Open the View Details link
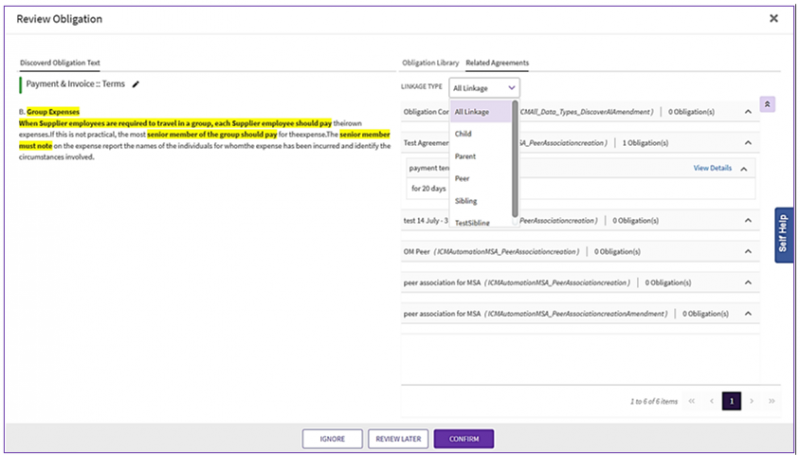Viewport: 800px width, 455px height. click(712, 168)
